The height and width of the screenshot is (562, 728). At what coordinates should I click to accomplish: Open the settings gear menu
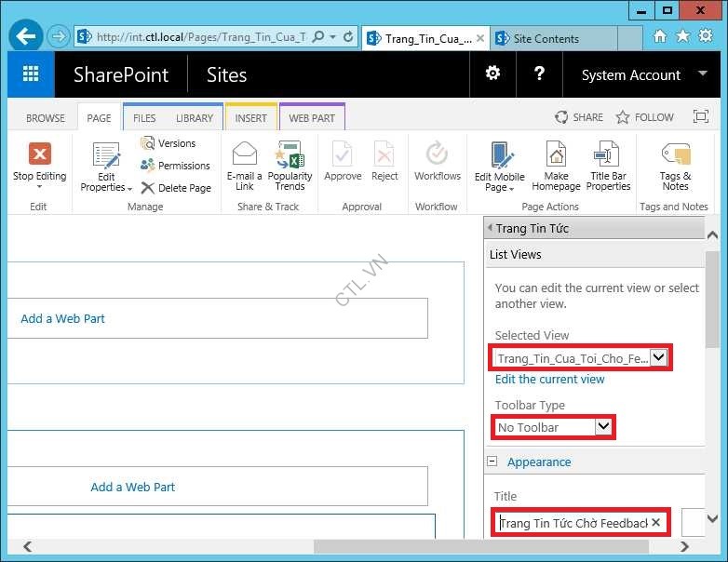(492, 74)
